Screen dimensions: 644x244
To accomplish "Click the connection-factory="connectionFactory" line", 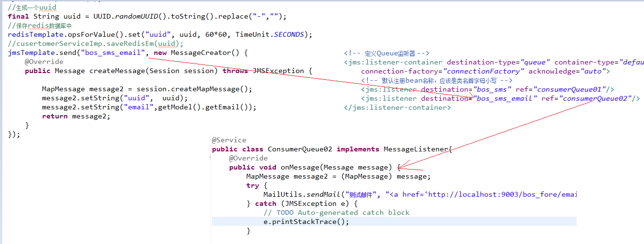I will tap(485, 71).
